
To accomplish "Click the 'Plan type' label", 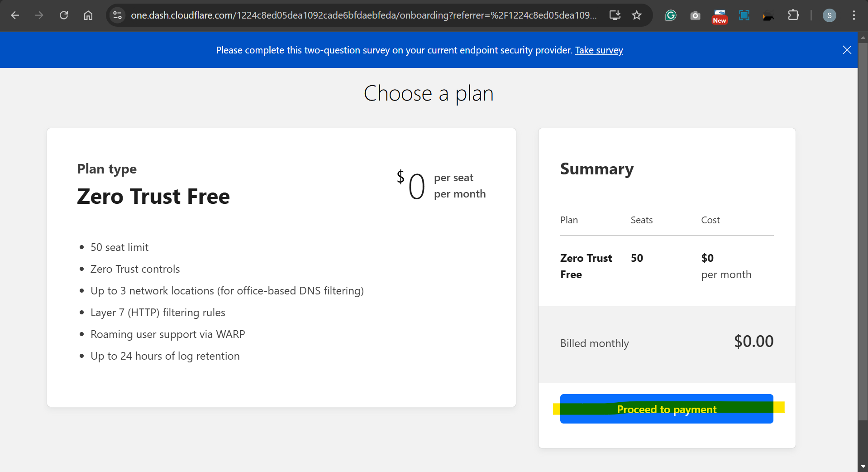I will pos(107,169).
